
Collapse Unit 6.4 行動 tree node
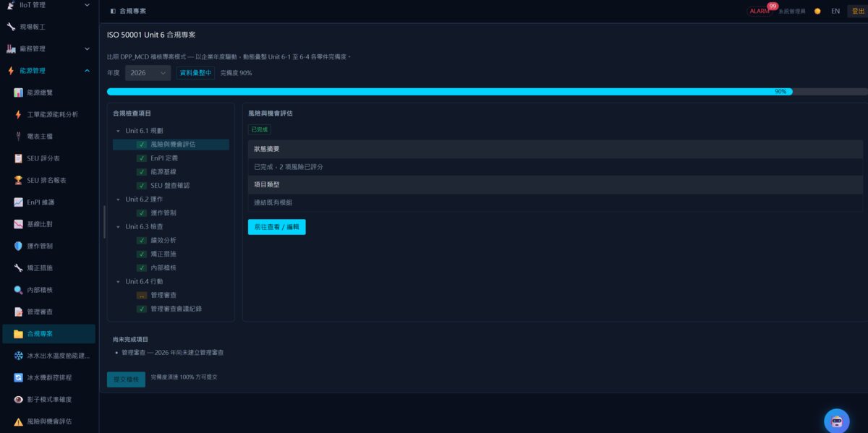(x=118, y=282)
